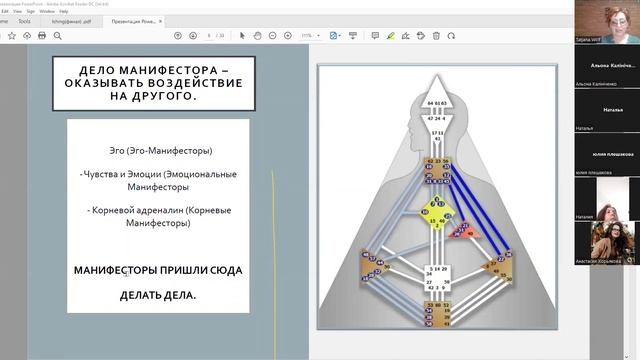Select the arrow selection tool
The height and width of the screenshot is (360, 640).
[242, 36]
